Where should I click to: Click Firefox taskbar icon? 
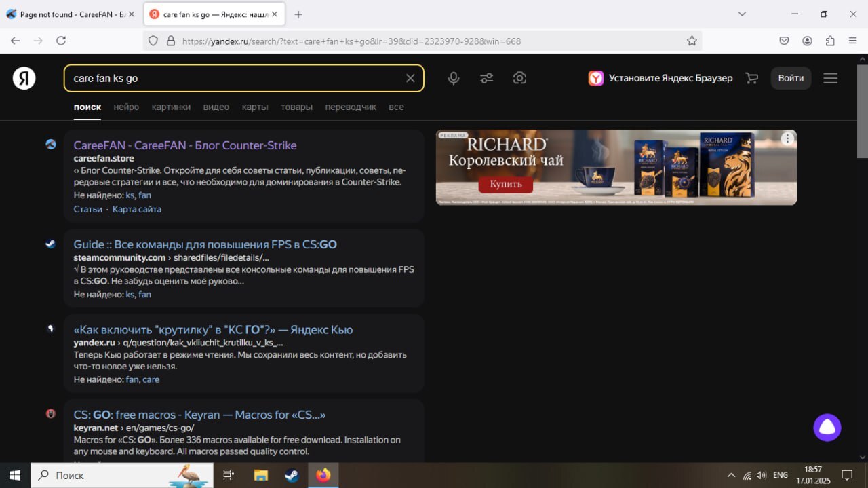click(323, 475)
